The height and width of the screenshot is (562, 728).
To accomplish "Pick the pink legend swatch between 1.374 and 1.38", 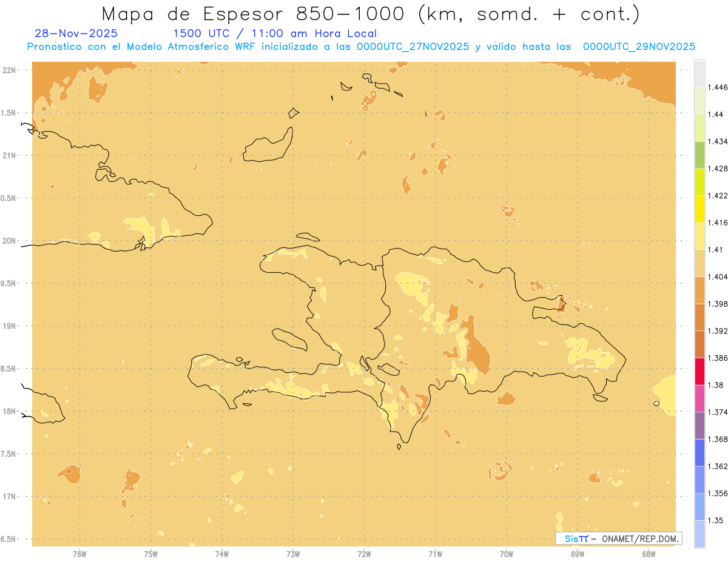I will [699, 398].
